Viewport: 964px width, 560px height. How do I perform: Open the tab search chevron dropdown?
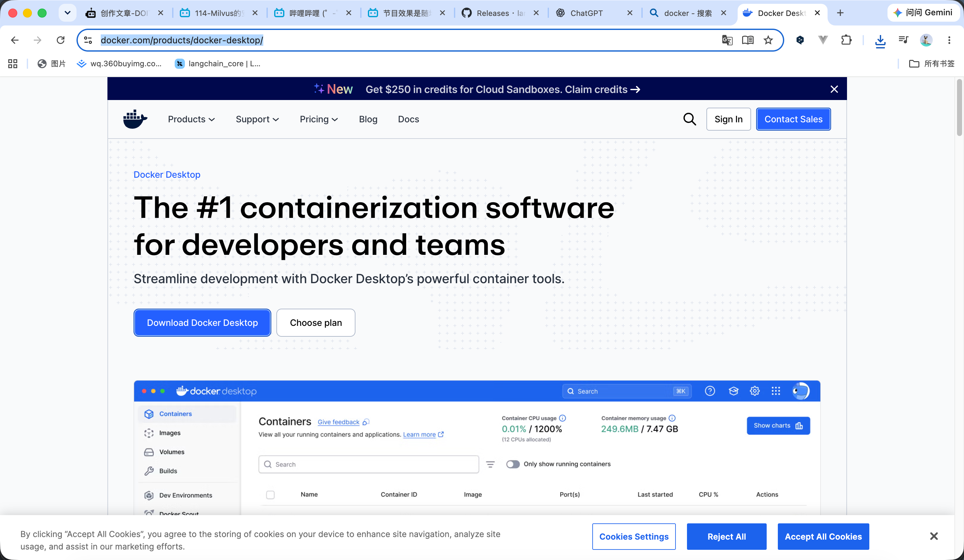[67, 13]
